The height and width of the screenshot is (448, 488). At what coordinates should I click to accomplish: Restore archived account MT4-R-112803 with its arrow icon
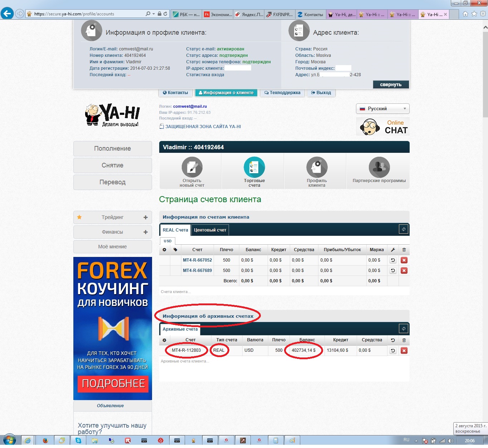pos(393,351)
